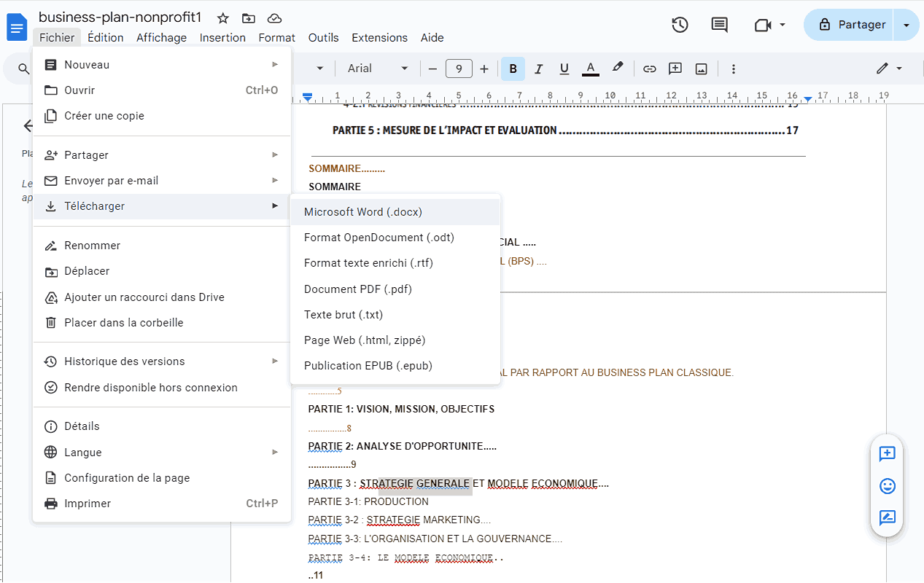
Task: Open the paragraph style dropdown arrow
Action: click(x=319, y=69)
